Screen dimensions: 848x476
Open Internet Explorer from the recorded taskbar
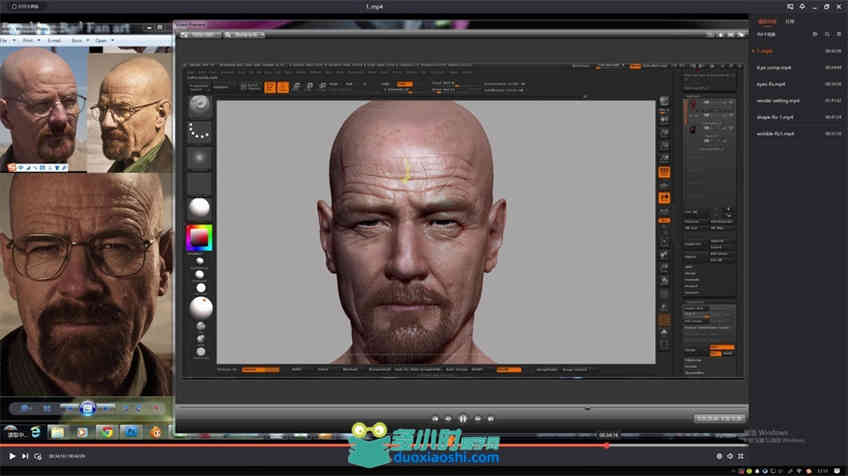(35, 432)
